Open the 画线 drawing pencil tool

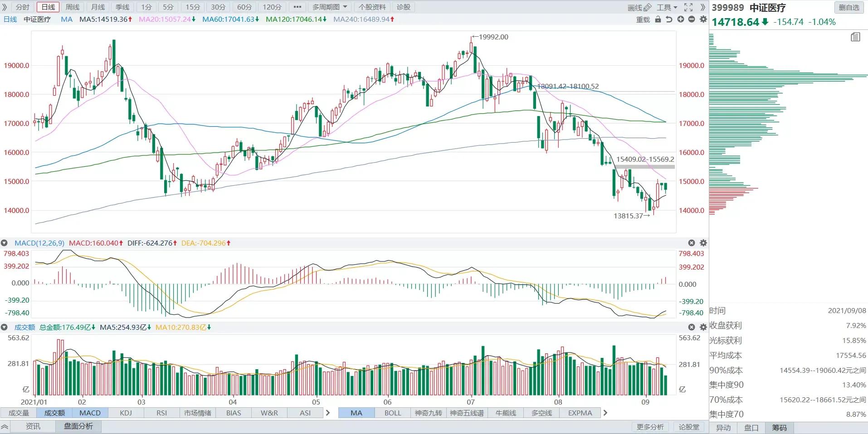[639, 7]
